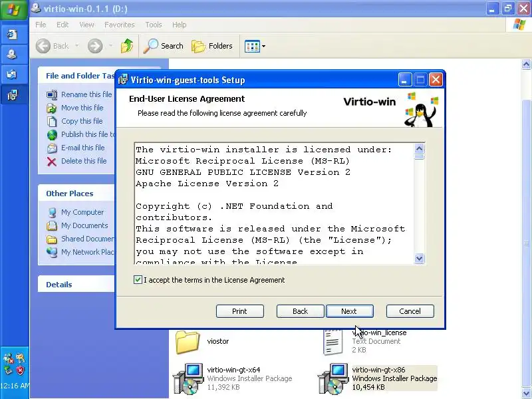Click the virtio-win-gt-x64 file name
Viewport: 532px width, 399px height.
[x=234, y=370]
